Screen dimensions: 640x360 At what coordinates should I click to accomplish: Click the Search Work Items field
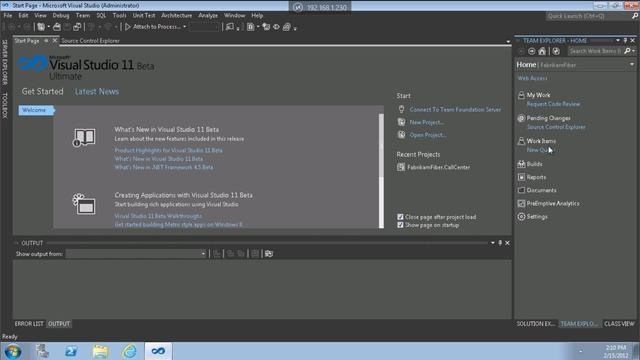(595, 51)
